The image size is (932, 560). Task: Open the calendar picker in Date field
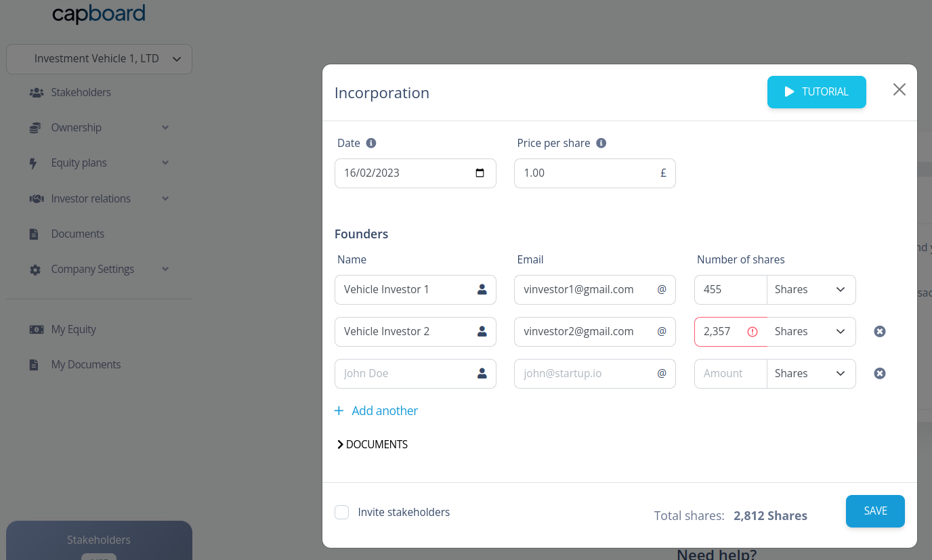[x=480, y=173]
